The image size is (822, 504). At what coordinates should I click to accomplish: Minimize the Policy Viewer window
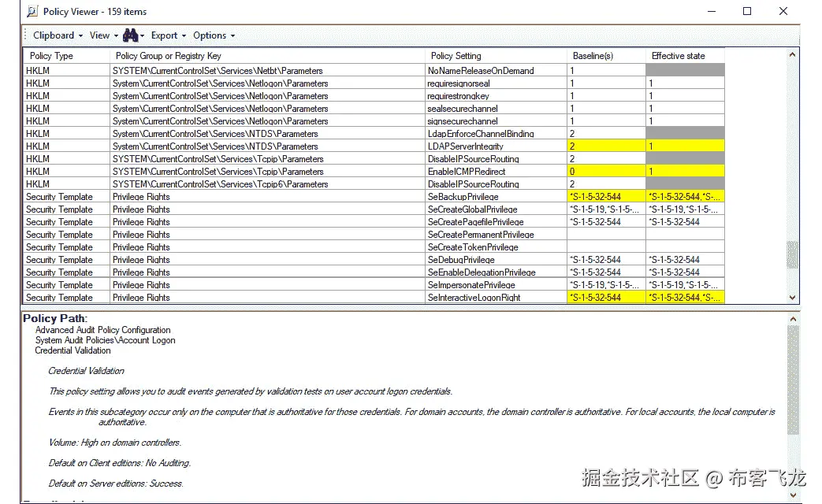tap(712, 11)
